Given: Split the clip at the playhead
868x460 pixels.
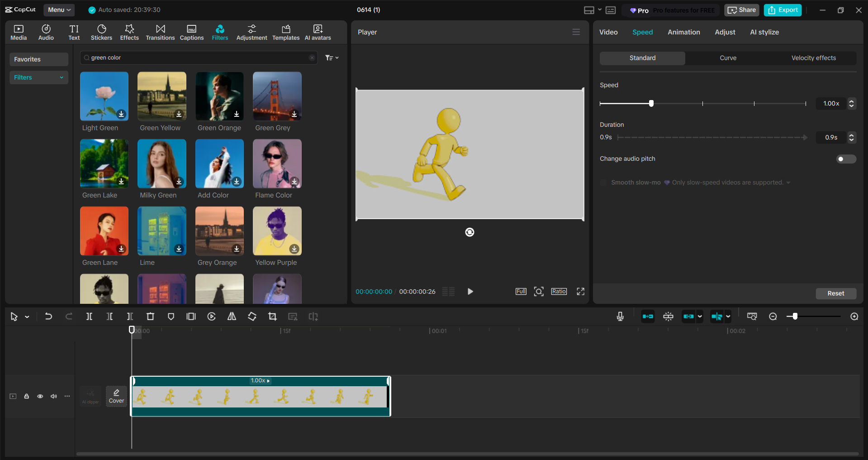Looking at the screenshot, I should tap(89, 316).
